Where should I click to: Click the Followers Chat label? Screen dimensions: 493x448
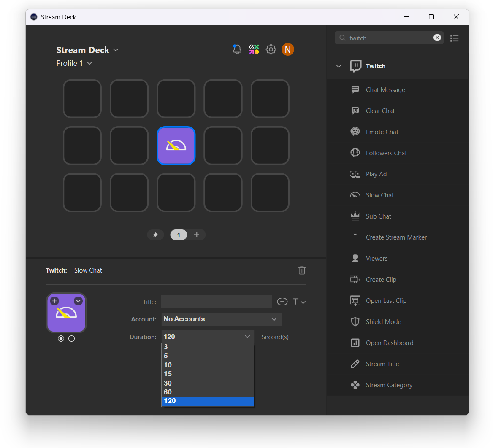coord(386,153)
